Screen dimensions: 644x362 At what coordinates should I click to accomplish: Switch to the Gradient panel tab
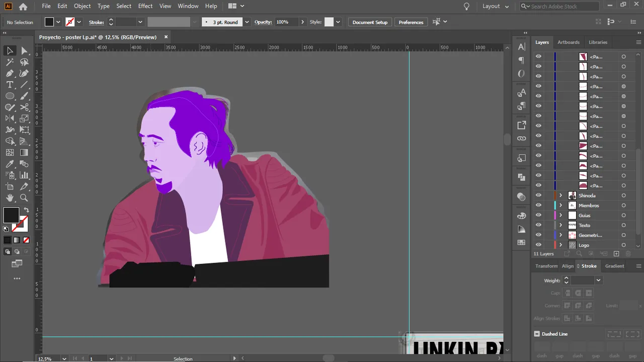(614, 266)
